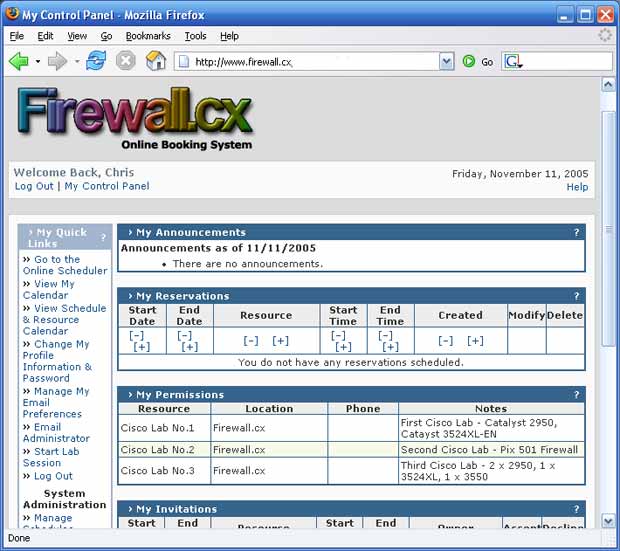Click the Stop loading icon

[126, 61]
